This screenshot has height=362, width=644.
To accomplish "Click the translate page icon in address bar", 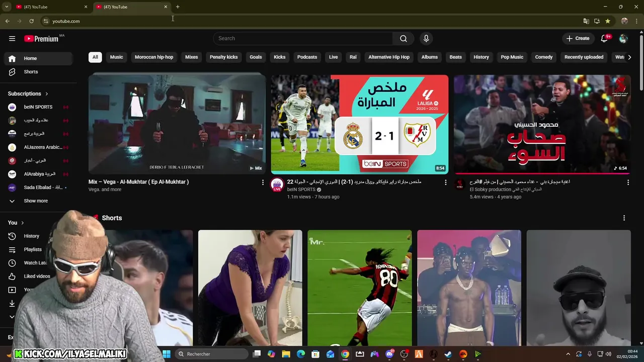I will click(x=586, y=21).
